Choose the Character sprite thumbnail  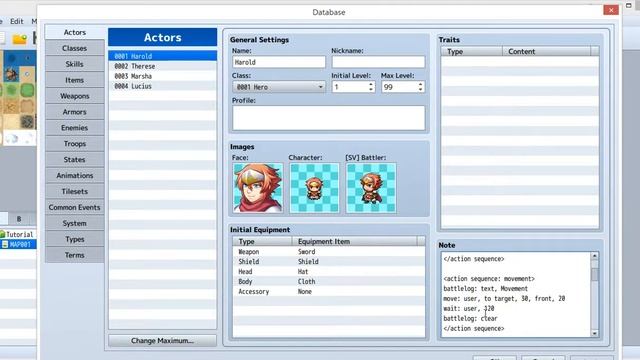click(314, 188)
